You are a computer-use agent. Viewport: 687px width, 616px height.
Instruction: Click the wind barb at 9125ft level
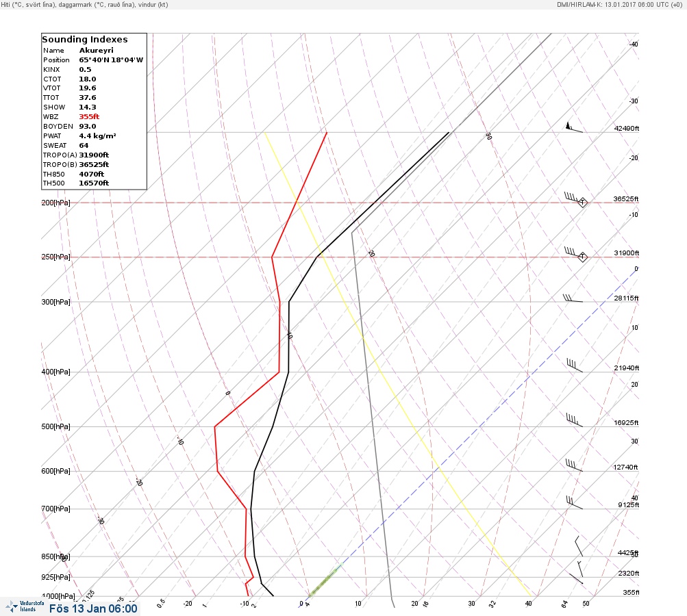tap(574, 502)
